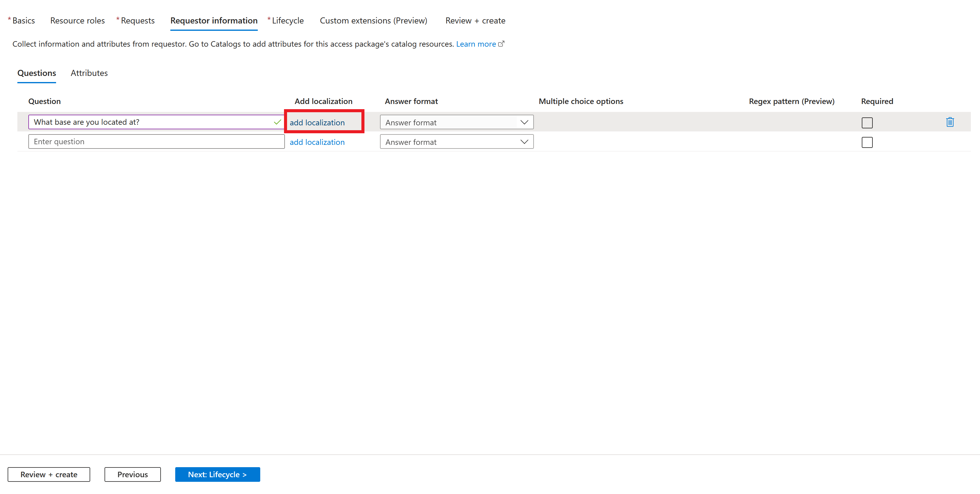Enable Required checkbox for first question
Viewport: 980px width, 494px height.
[x=867, y=122]
